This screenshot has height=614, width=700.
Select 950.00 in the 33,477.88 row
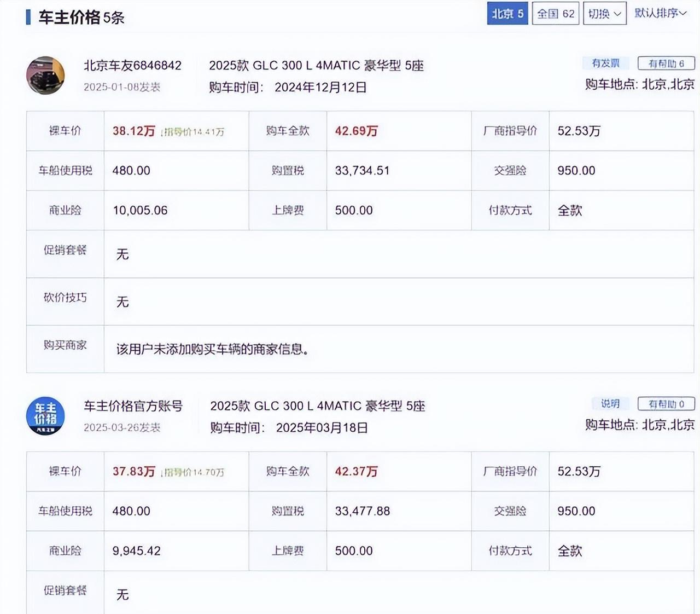point(576,511)
